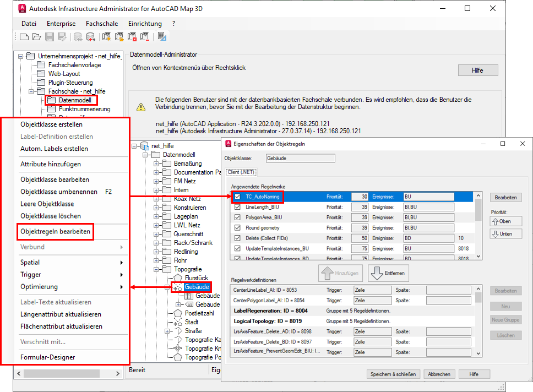Uncheck the TC_AutoNaming rule checkbox
This screenshot has height=392, width=533.
(x=237, y=197)
